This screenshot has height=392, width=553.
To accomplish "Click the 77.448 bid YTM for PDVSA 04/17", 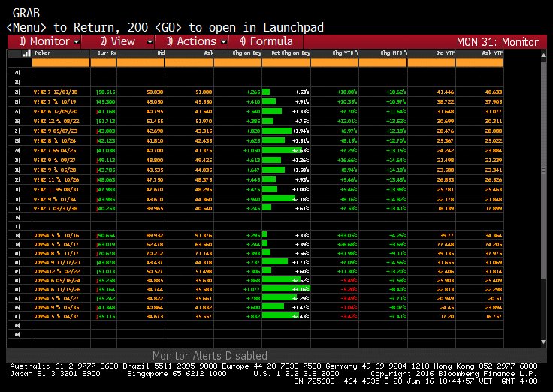I will 446,244.
